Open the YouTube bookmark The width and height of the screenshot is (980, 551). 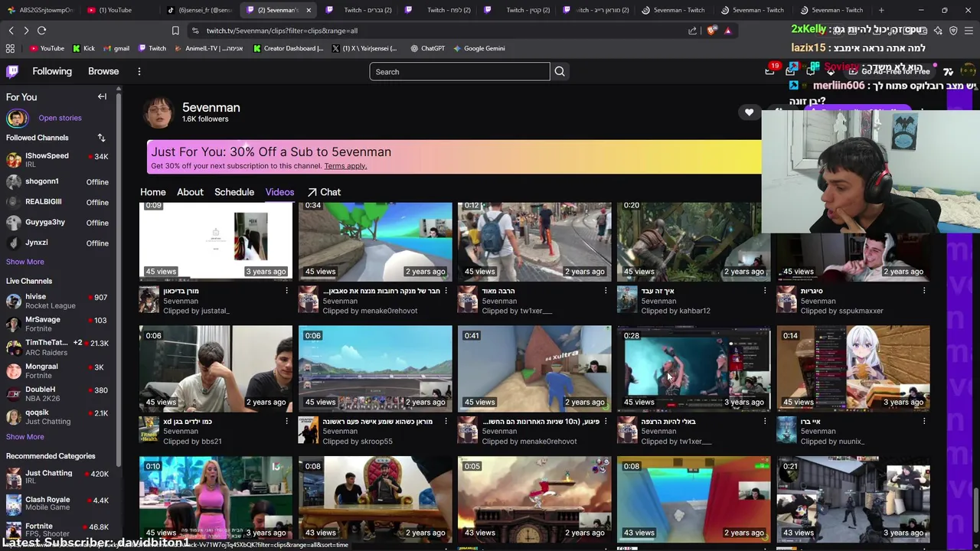(47, 48)
